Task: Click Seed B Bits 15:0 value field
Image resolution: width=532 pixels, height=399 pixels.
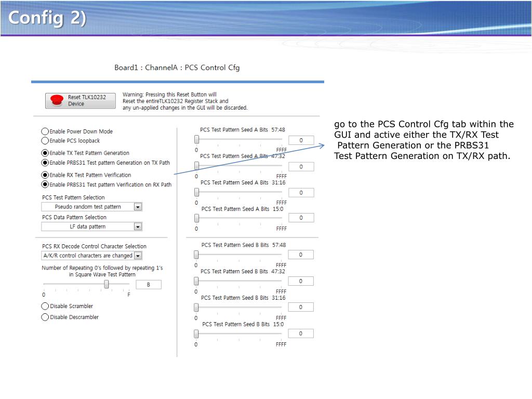Action: [301, 334]
